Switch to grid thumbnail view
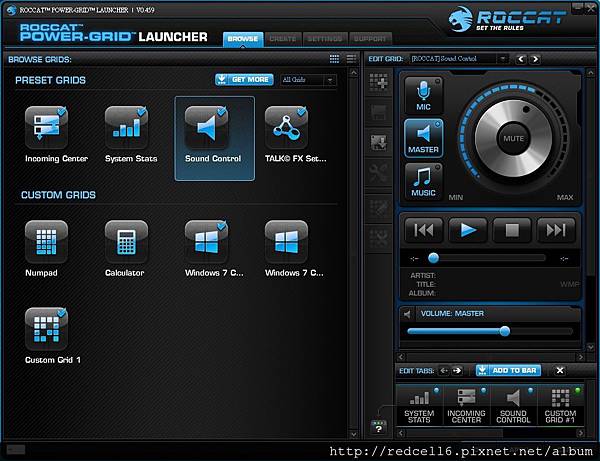Screen dimensions: 600x461 [x=334, y=59]
